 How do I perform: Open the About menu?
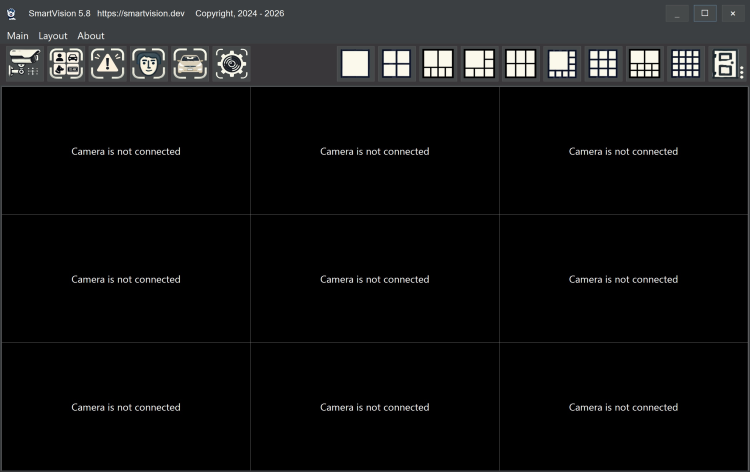point(91,36)
